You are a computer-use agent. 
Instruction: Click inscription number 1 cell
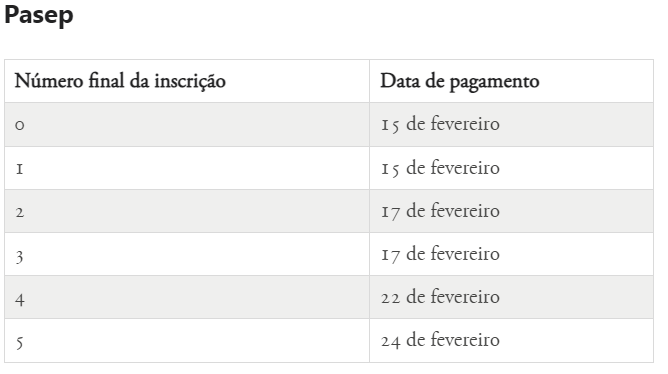point(187,168)
